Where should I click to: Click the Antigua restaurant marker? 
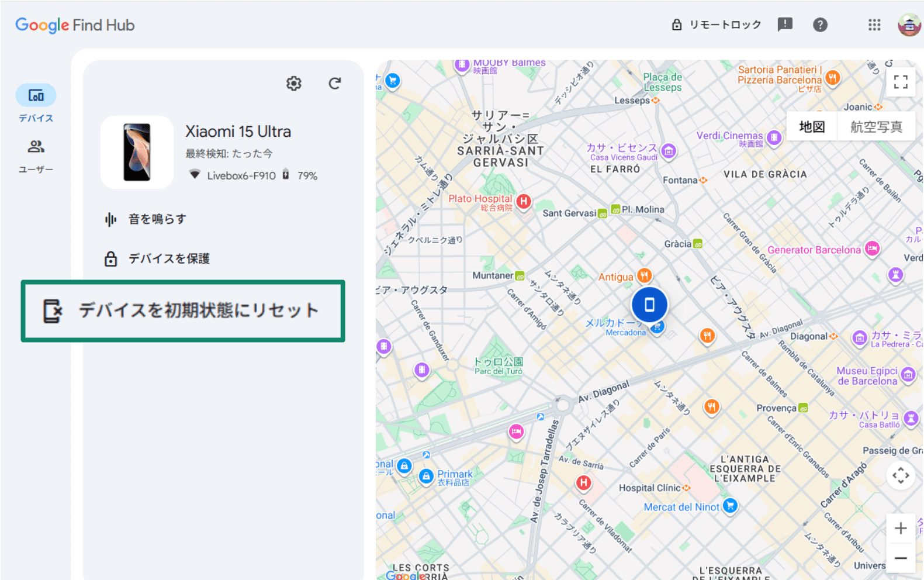pyautogui.click(x=644, y=275)
